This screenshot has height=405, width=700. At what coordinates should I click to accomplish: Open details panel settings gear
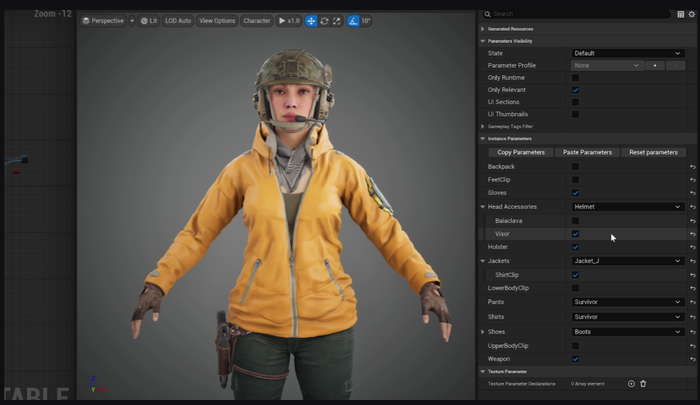pos(693,14)
